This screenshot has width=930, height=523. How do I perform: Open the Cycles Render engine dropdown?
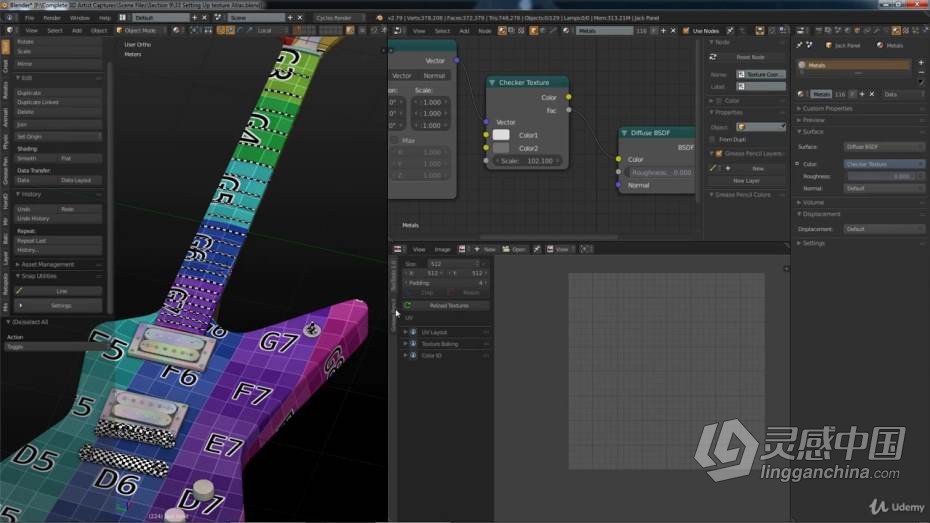tap(338, 18)
